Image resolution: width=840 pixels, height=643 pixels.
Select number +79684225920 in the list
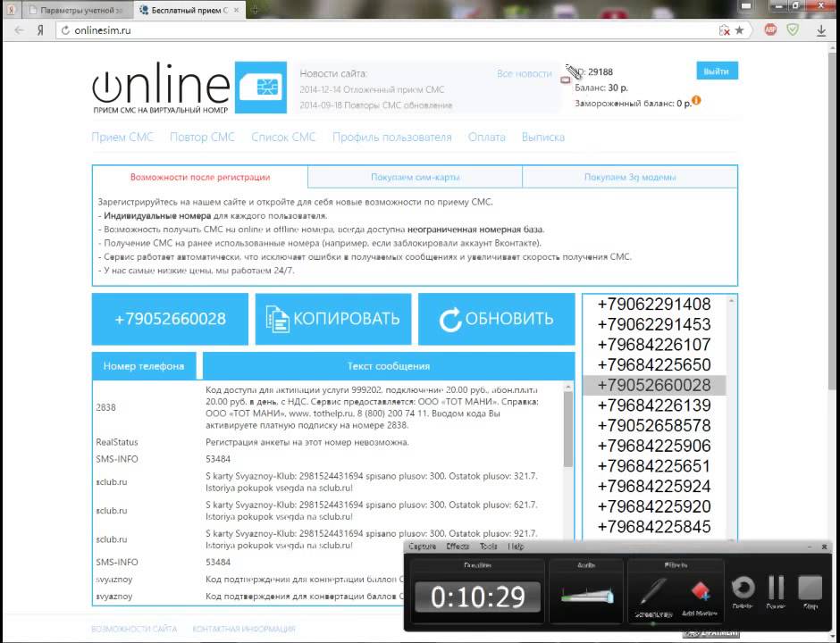pos(654,506)
